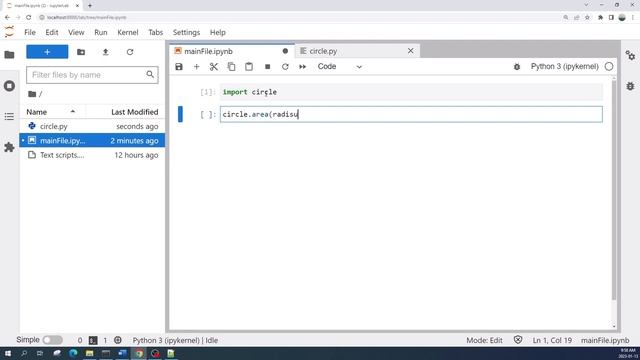Switch kernel via Python 3 (ipykernel) label
640x360 pixels.
click(564, 67)
